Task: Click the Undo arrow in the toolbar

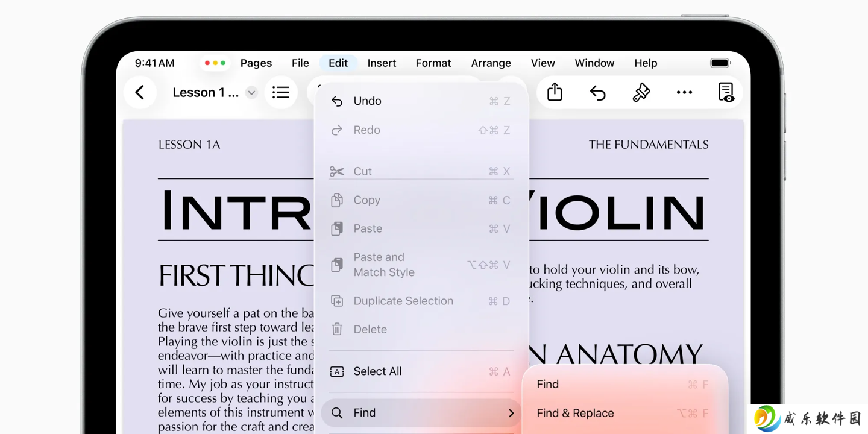Action: (597, 92)
